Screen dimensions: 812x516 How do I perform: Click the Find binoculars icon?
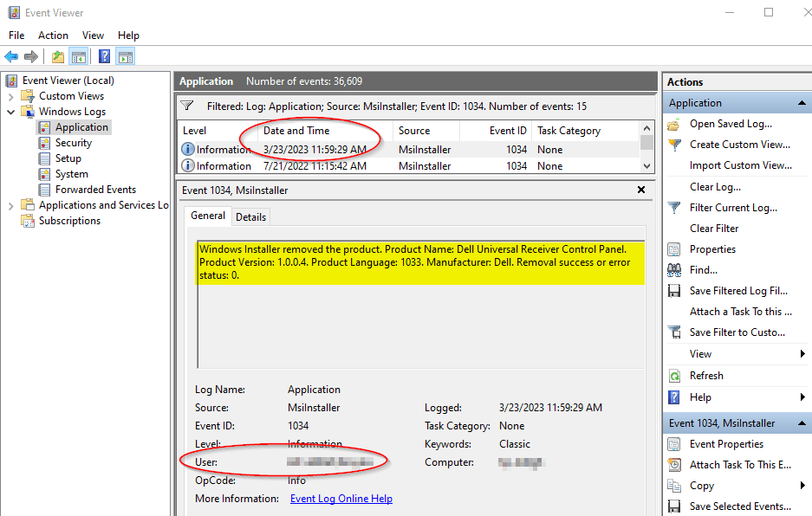pyautogui.click(x=674, y=270)
